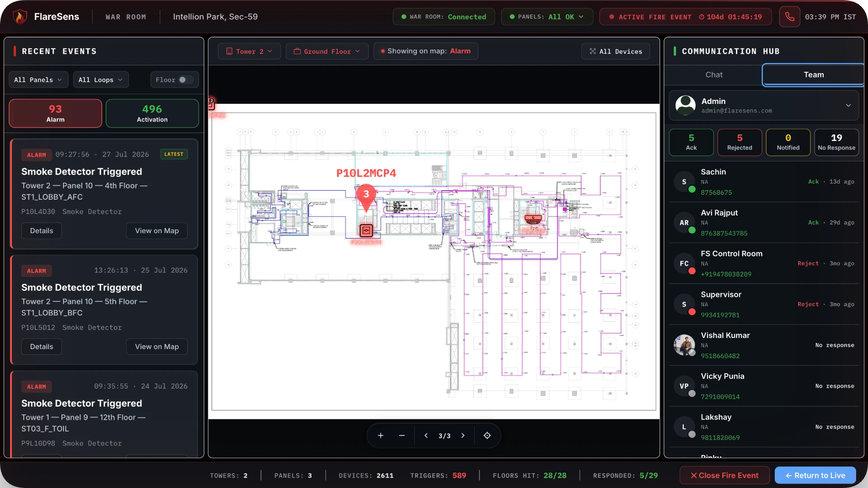Click FS Control Room's FC avatar
The image size is (868, 488).
(x=684, y=263)
